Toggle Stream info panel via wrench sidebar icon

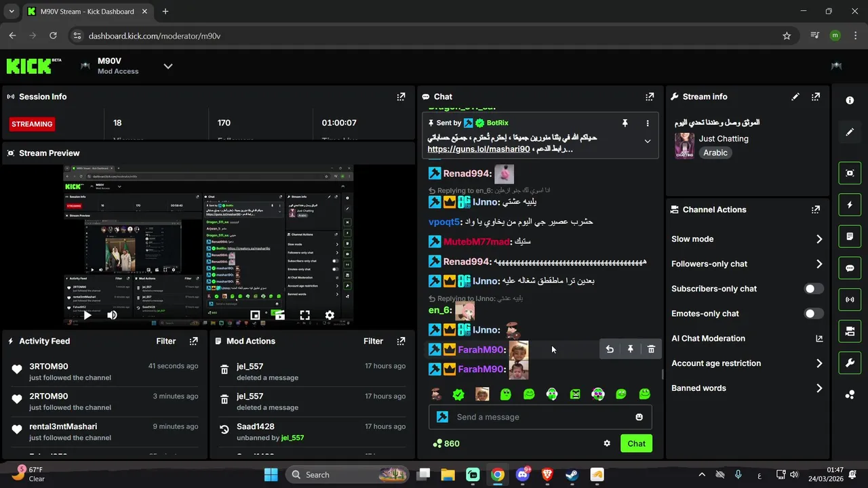click(x=850, y=363)
